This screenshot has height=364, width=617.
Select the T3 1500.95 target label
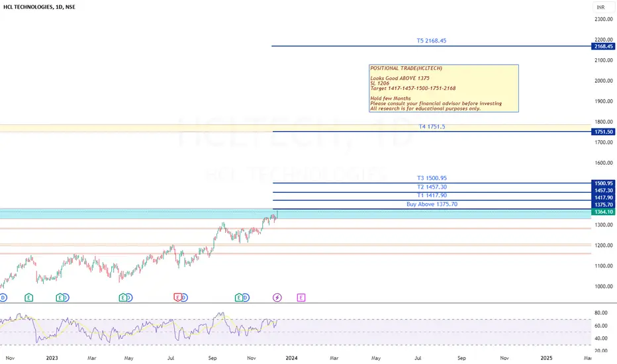[432, 178]
